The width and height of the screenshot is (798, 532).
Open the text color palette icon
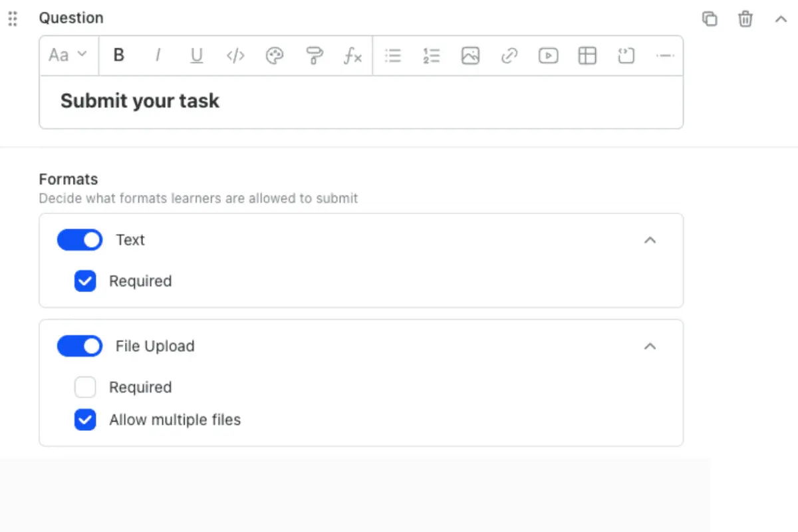coord(275,56)
